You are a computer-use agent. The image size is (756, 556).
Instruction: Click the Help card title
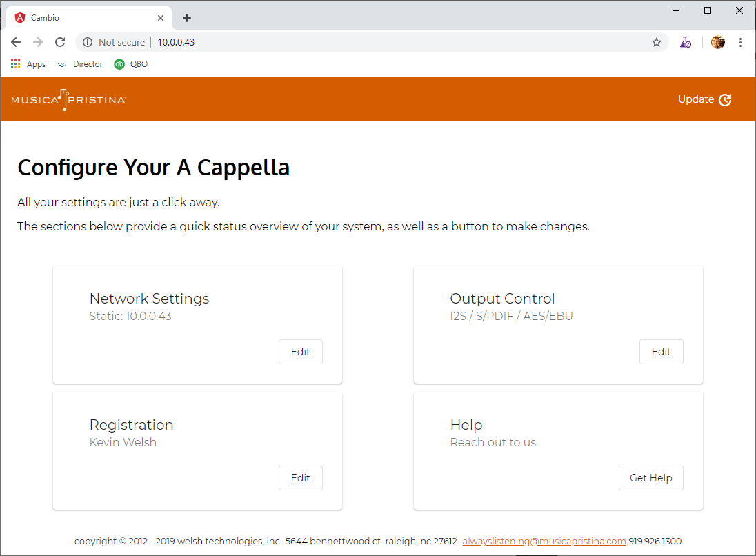click(x=466, y=425)
